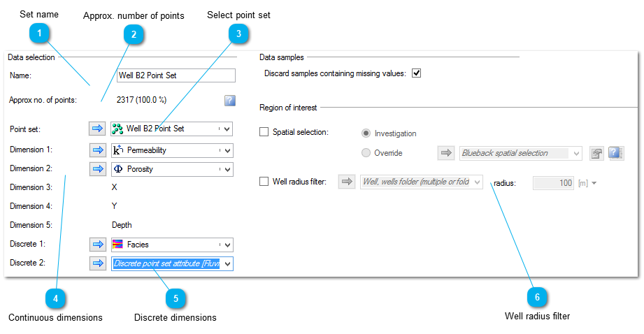The image size is (644, 334).
Task: Select the Override radio button
Action: click(x=366, y=153)
